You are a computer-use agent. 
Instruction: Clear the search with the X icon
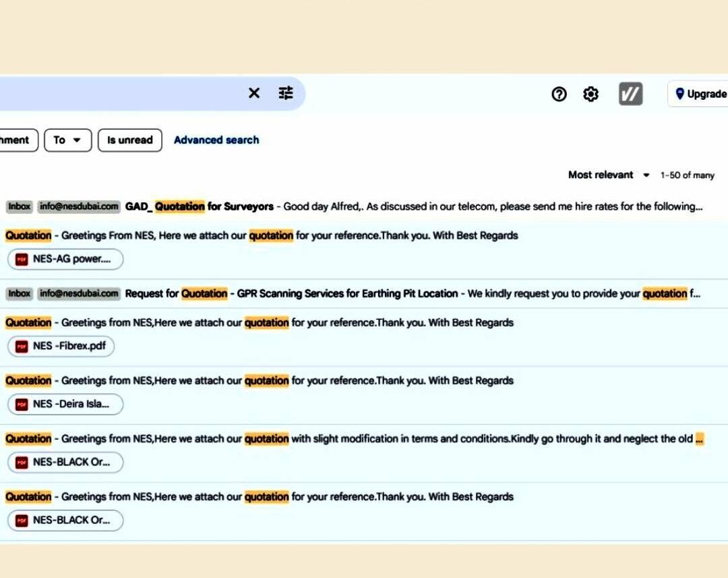click(x=254, y=93)
